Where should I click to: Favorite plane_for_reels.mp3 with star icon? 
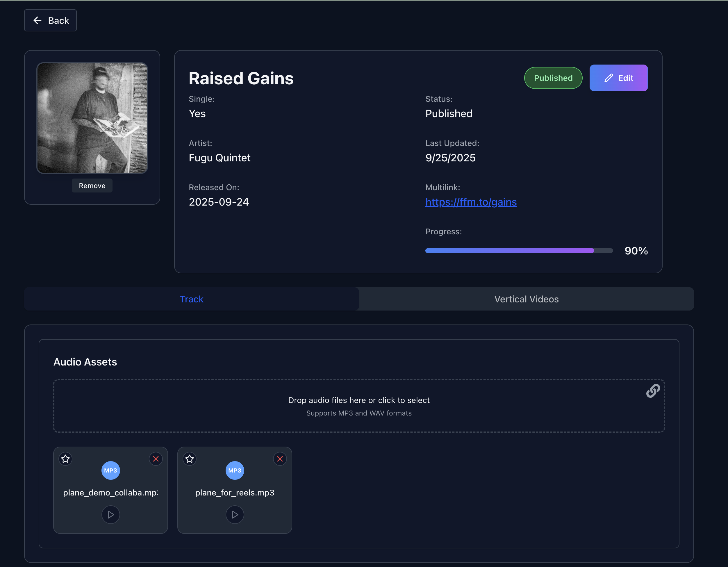190,459
